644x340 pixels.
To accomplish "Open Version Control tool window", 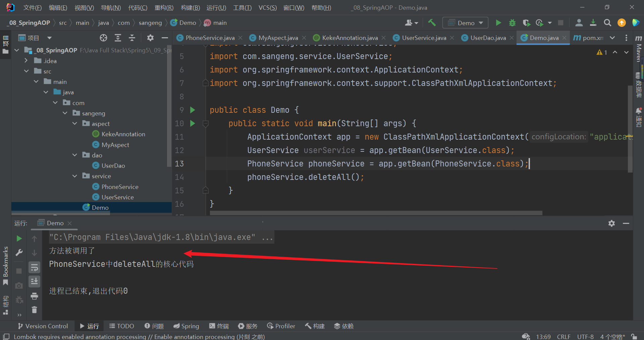I will click(x=43, y=326).
